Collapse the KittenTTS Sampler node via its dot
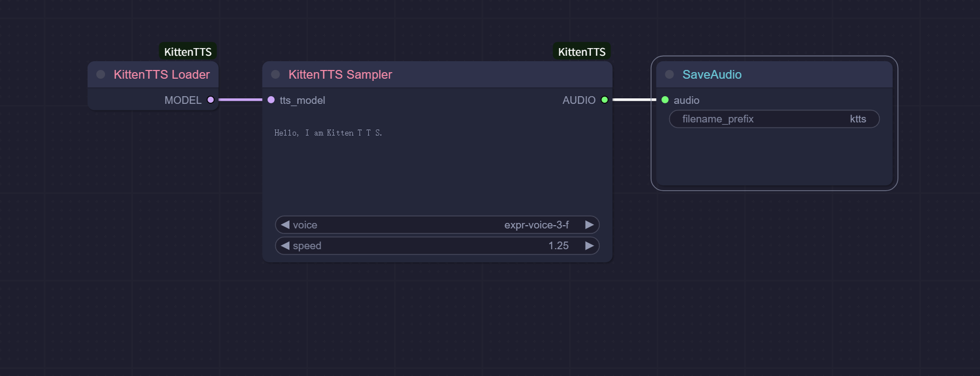This screenshot has width=980, height=376. (x=276, y=74)
